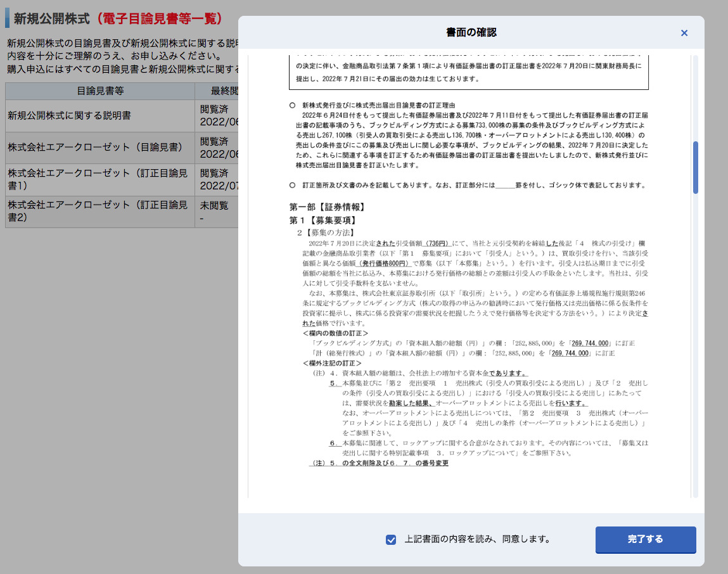Click the ＜欄内の数値の訂正＞ heading
The width and height of the screenshot is (728, 574).
tap(335, 333)
